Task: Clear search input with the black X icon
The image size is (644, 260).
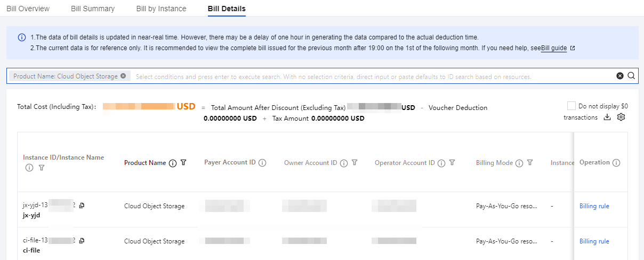Action: tap(620, 76)
